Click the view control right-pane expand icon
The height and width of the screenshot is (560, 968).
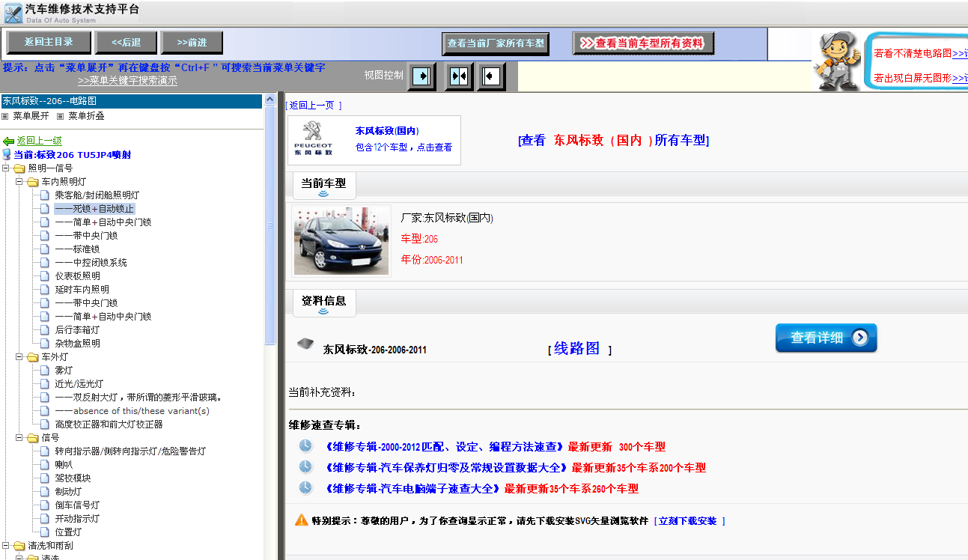click(491, 76)
